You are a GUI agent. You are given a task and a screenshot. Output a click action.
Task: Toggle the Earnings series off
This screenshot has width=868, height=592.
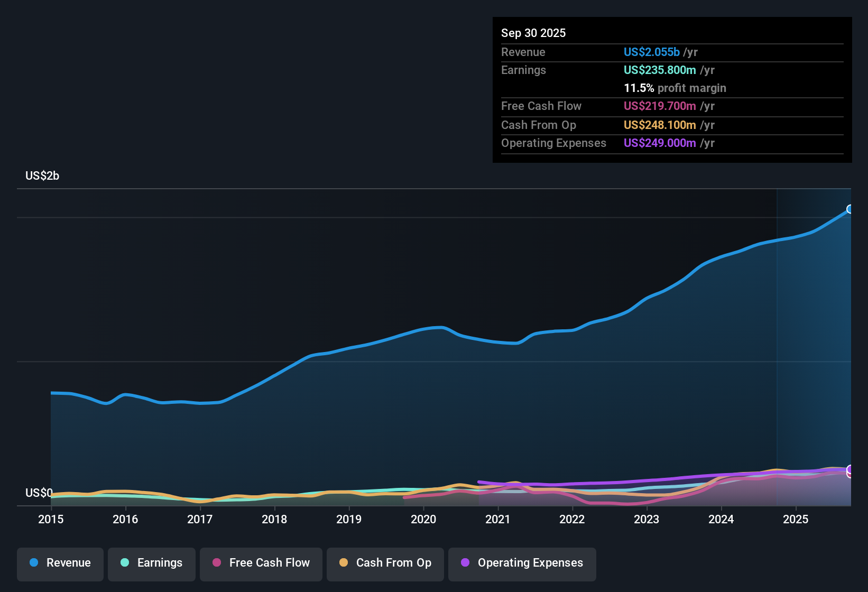tap(152, 563)
